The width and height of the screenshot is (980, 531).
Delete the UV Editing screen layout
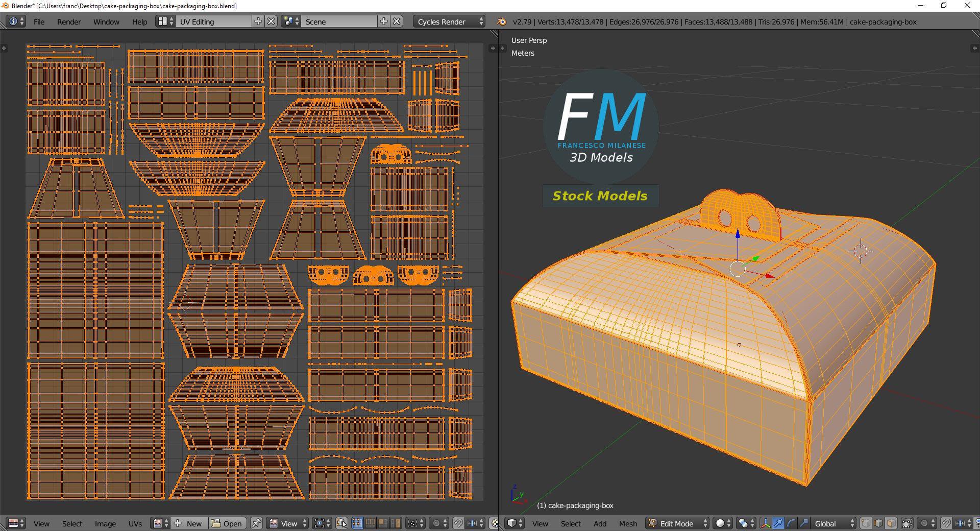(271, 21)
